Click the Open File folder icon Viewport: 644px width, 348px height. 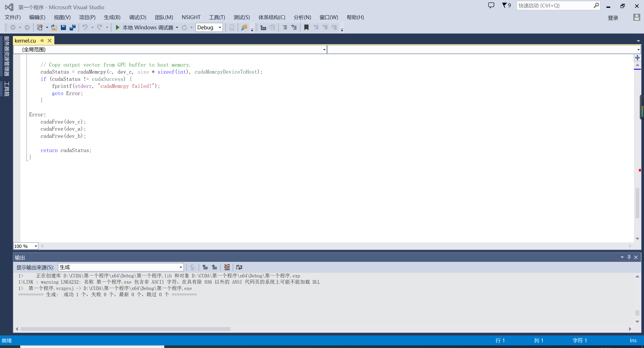point(54,27)
